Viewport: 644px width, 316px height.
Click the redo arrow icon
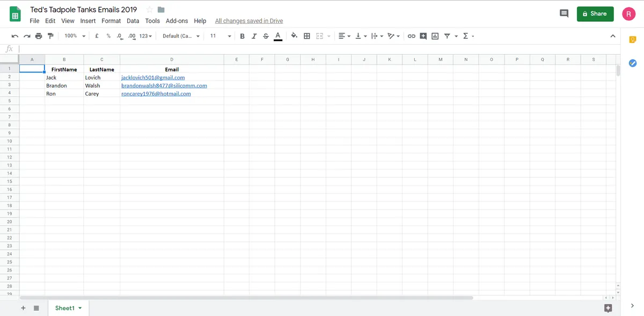click(x=27, y=36)
